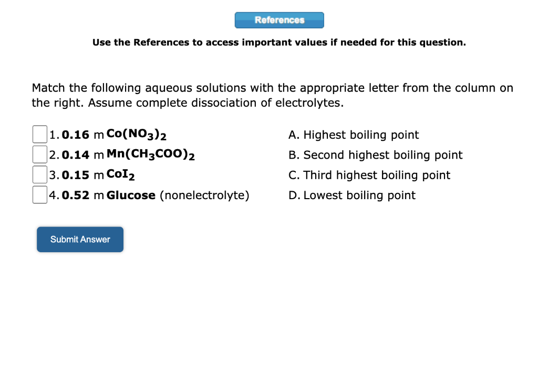Click item number 2 in the list

click(52, 154)
